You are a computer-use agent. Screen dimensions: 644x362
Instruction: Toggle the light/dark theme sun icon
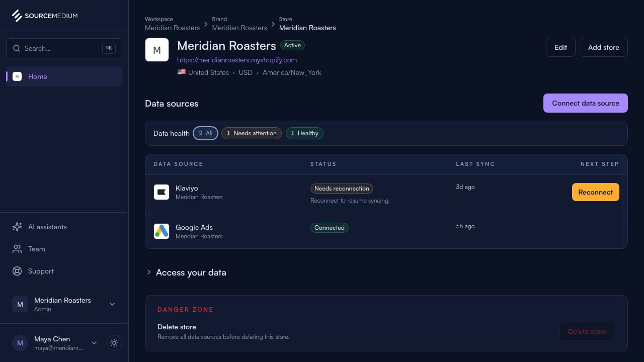(114, 343)
